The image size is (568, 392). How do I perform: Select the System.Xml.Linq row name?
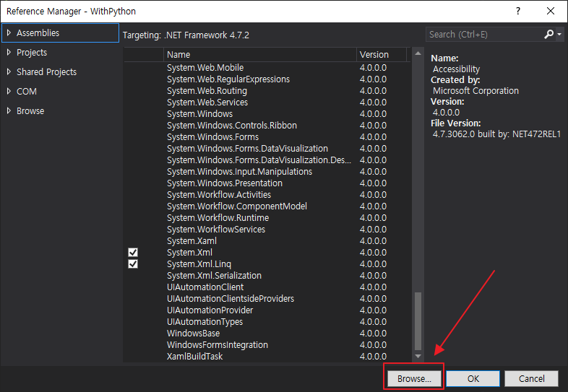click(x=199, y=264)
